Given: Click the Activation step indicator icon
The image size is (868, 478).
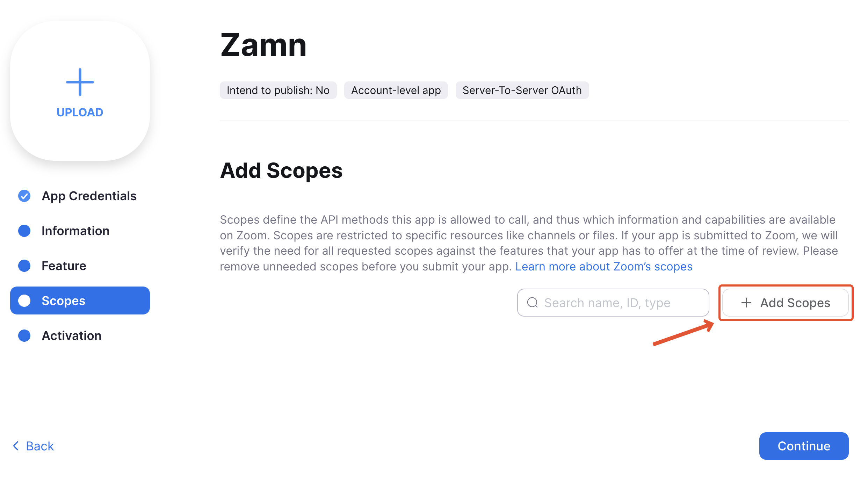Looking at the screenshot, I should (x=24, y=335).
